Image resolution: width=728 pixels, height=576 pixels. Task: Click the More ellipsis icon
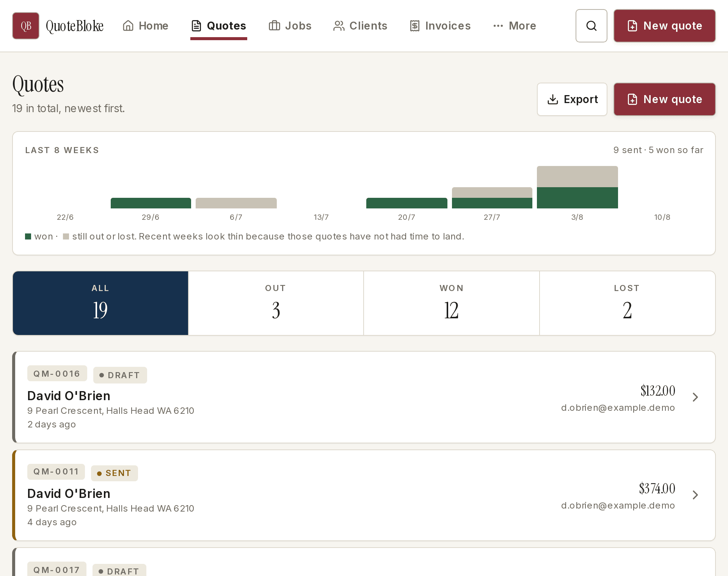(x=498, y=26)
